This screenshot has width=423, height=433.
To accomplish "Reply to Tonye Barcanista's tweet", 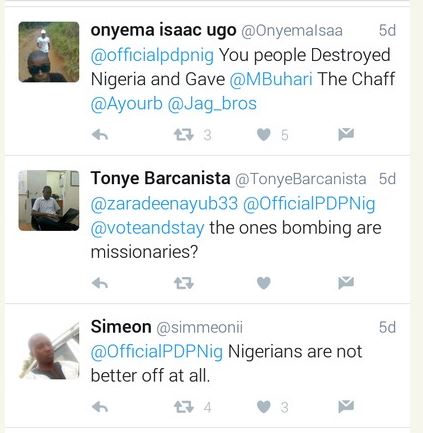I will [100, 283].
